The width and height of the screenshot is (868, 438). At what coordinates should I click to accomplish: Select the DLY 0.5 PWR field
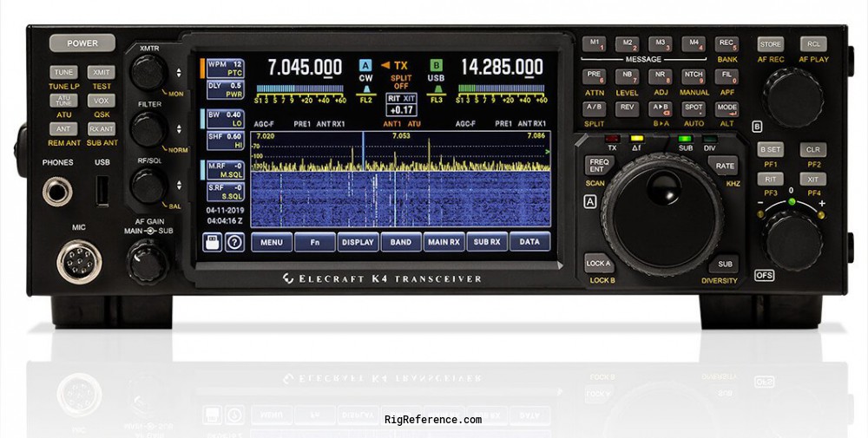[226, 90]
